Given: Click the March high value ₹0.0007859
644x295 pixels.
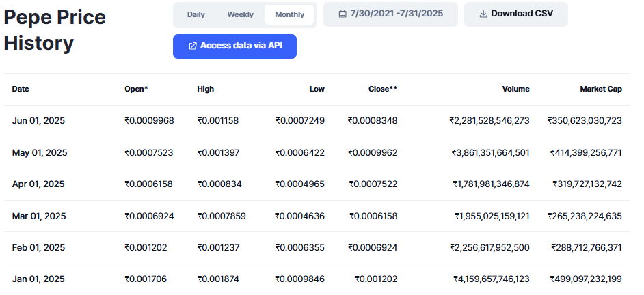Looking at the screenshot, I should (x=222, y=216).
